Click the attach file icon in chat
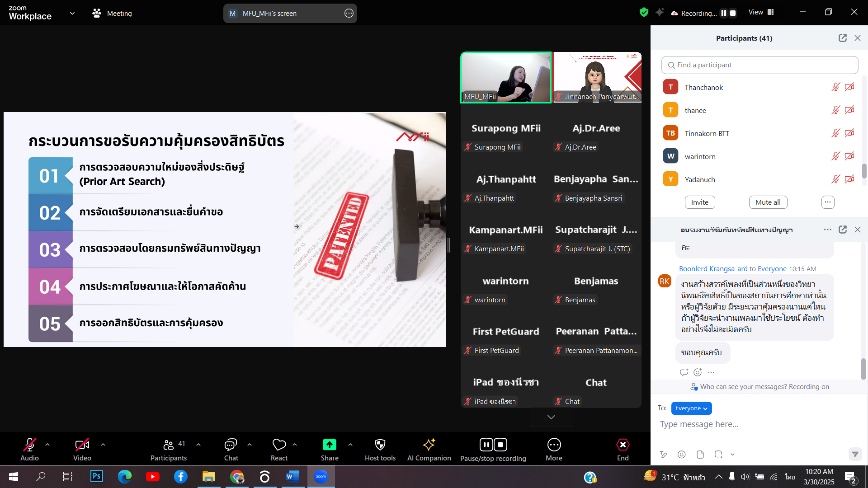This screenshot has width=868, height=488. (x=700, y=455)
